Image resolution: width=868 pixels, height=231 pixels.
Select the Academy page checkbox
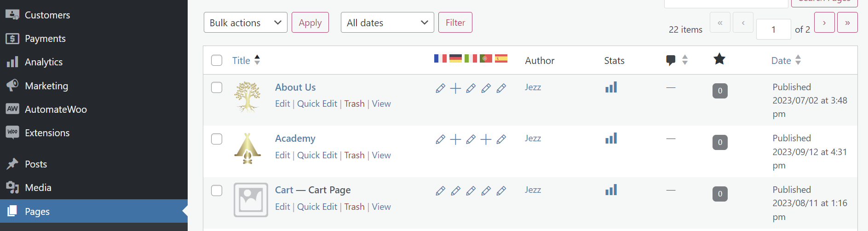click(x=217, y=139)
